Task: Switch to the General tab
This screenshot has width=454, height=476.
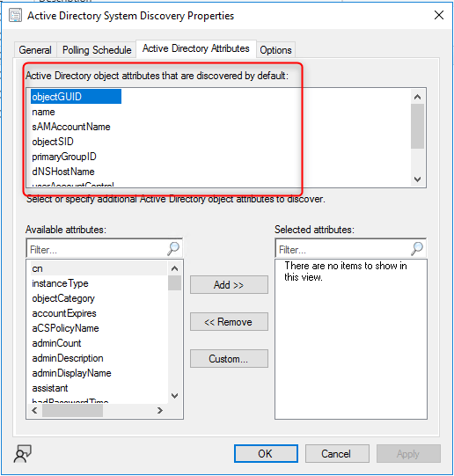Action: (35, 50)
